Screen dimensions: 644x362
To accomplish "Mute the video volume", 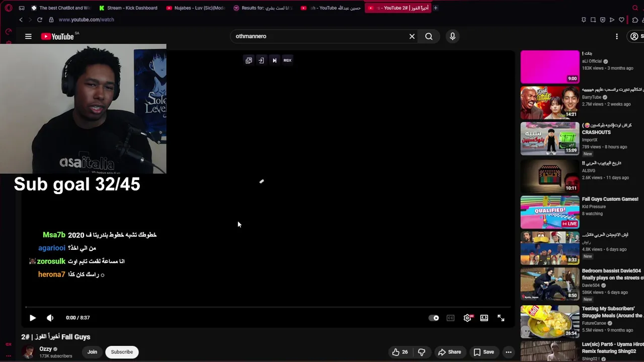I will pyautogui.click(x=50, y=318).
